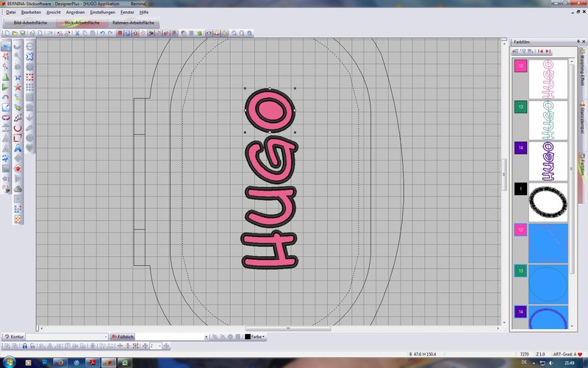Screen dimensions: 588x368
Task: Click the zoom magnifier tool
Action: tap(234, 33)
